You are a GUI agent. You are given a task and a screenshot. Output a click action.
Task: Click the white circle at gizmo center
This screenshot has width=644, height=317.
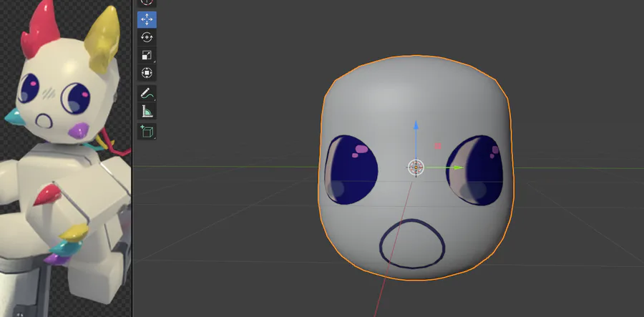point(416,167)
